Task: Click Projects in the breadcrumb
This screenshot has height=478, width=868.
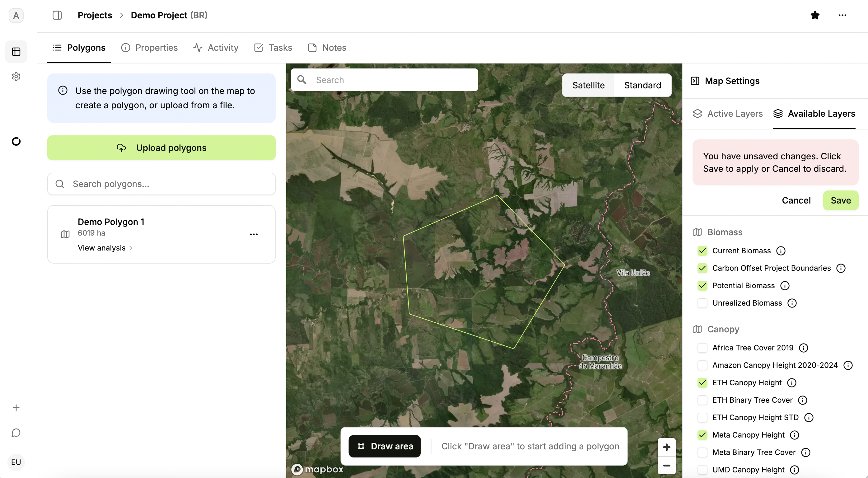Action: 95,15
